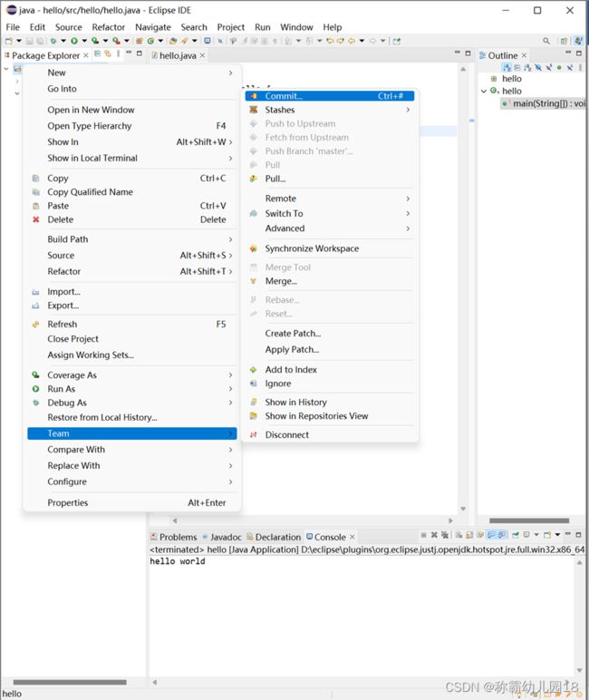Choose Refresh in the context menu

(x=132, y=324)
